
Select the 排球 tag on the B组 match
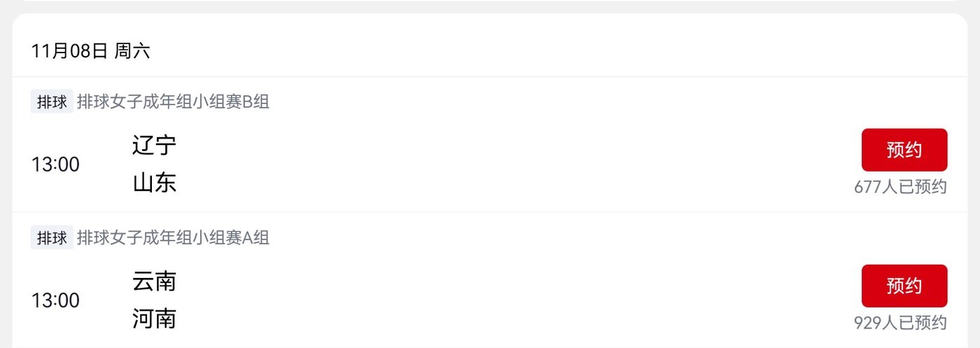pos(52,102)
